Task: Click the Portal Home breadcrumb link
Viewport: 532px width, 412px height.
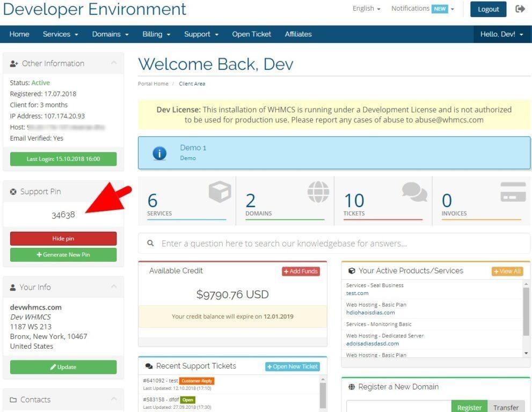Action: [153, 84]
